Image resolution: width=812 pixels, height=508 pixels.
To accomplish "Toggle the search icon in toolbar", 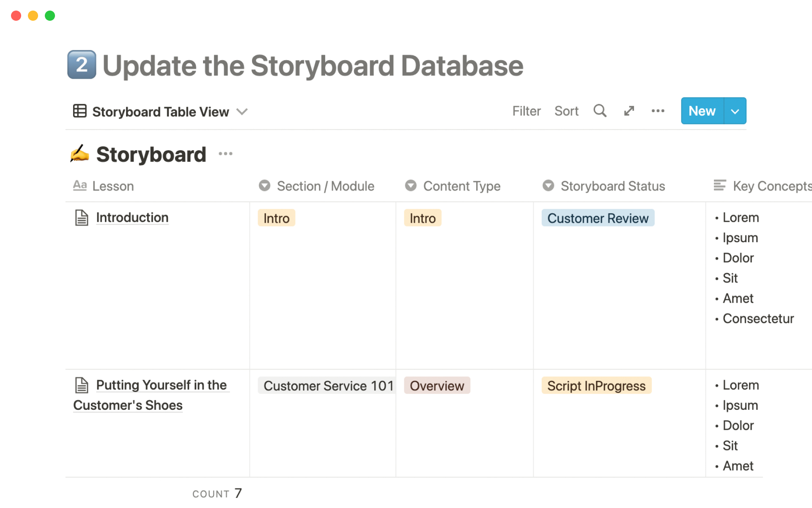I will [599, 110].
